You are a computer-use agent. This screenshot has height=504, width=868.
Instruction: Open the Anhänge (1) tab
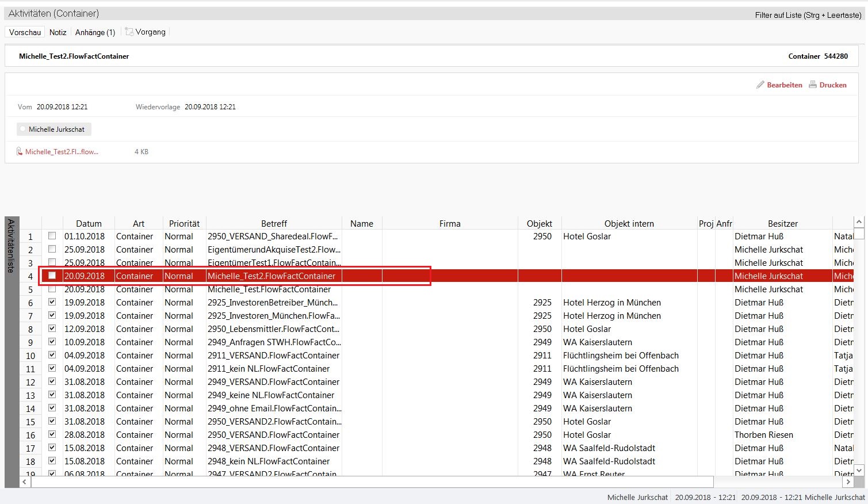point(95,32)
